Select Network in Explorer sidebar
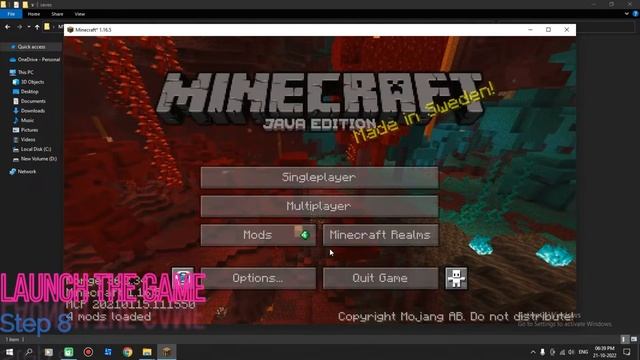The height and width of the screenshot is (360, 640). pos(23,172)
